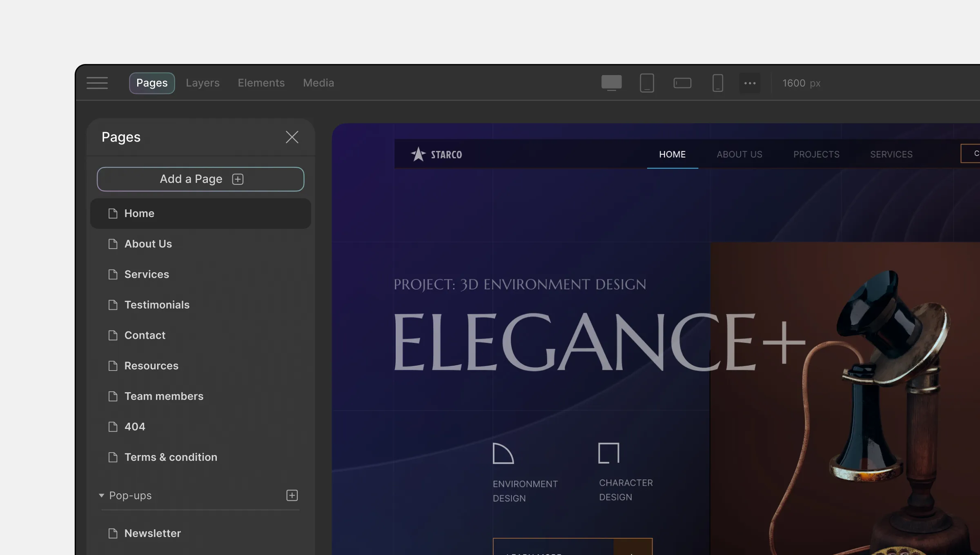Open the hamburger main menu
The image size is (980, 555).
[x=97, y=83]
